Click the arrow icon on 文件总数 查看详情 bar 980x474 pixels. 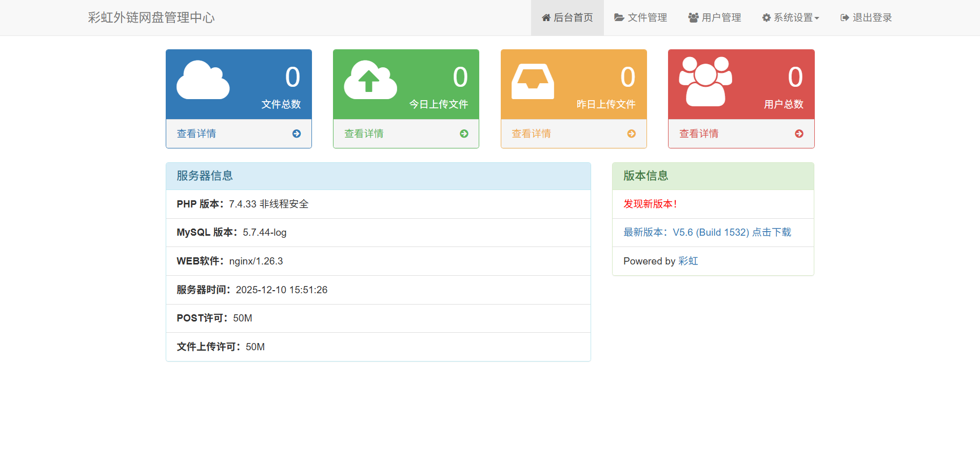tap(297, 134)
